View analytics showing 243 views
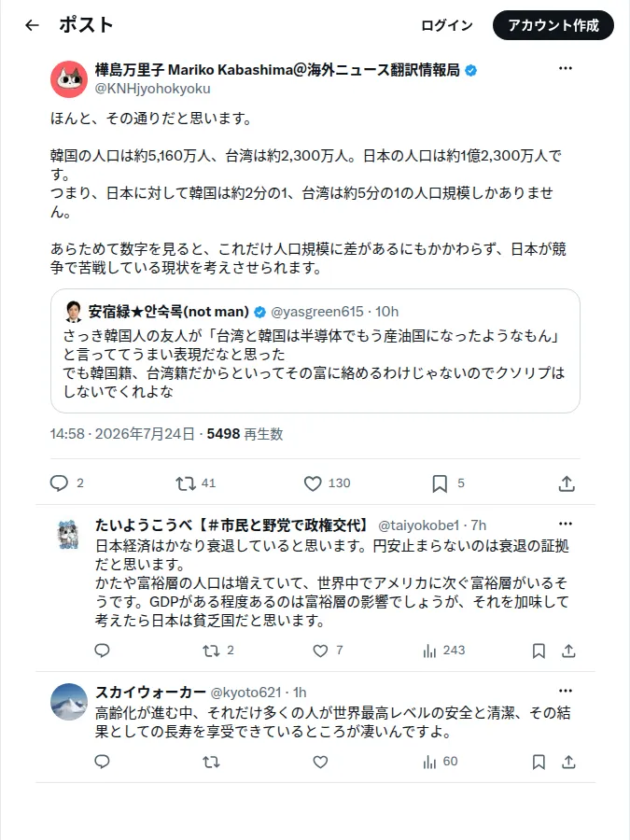Image resolution: width=630 pixels, height=840 pixels. coord(443,651)
